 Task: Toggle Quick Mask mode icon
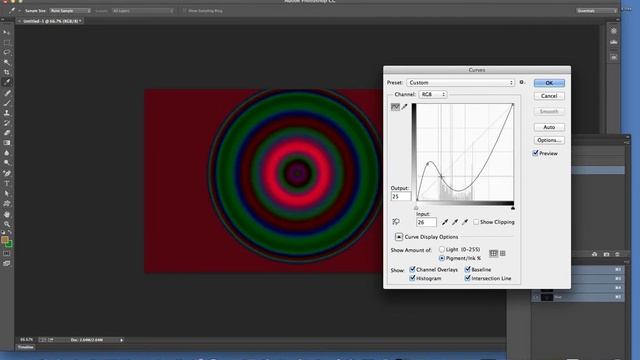[x=7, y=253]
